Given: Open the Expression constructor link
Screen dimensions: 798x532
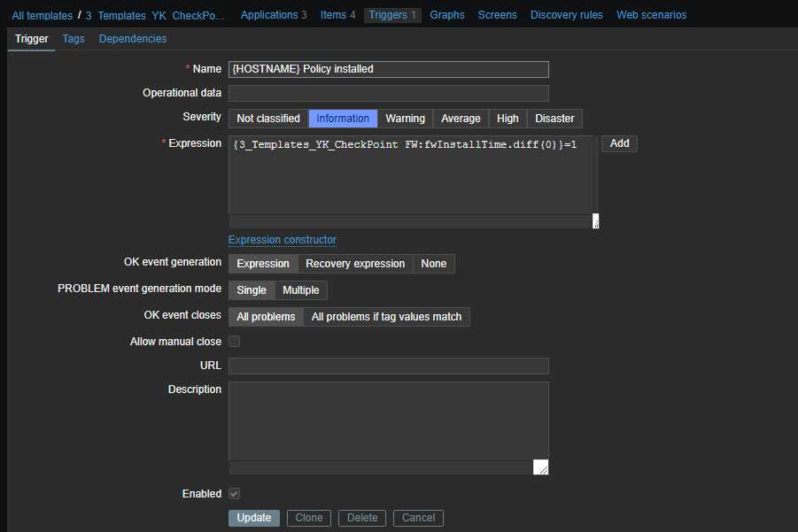Looking at the screenshot, I should [x=283, y=240].
